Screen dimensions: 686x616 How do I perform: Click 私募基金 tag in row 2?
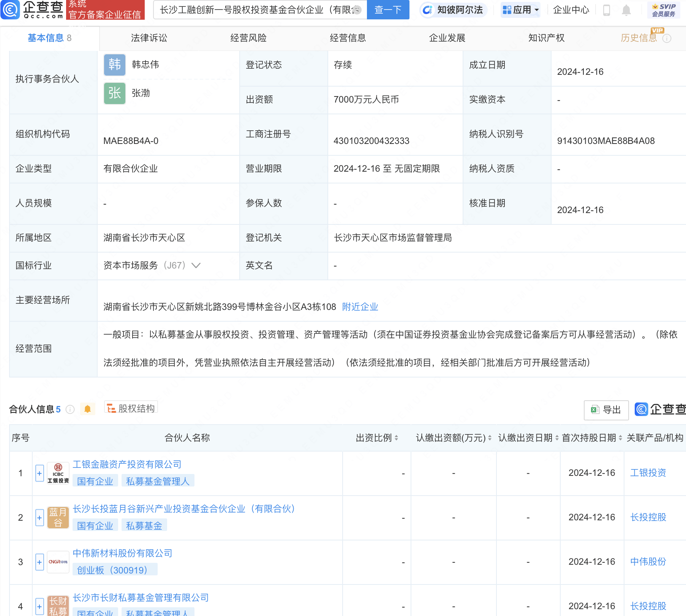144,526
